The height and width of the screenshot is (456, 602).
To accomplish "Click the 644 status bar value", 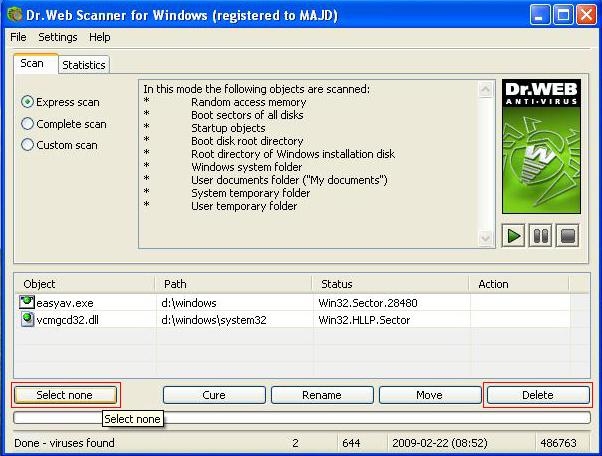I will [x=351, y=443].
